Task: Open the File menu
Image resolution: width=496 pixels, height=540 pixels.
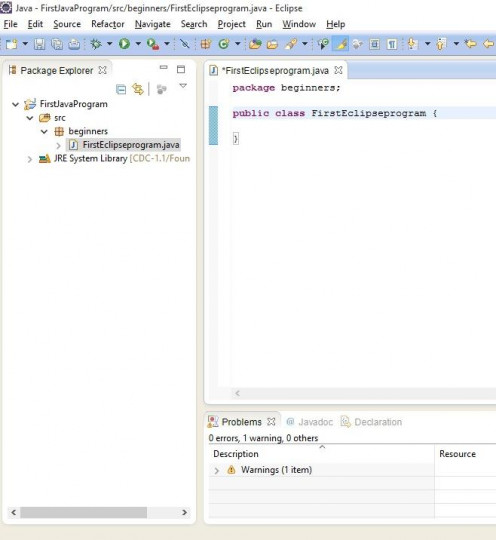Action: tap(10, 24)
